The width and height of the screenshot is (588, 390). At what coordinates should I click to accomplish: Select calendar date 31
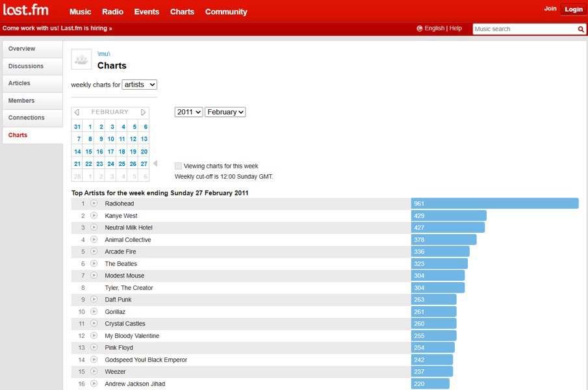pyautogui.click(x=77, y=127)
